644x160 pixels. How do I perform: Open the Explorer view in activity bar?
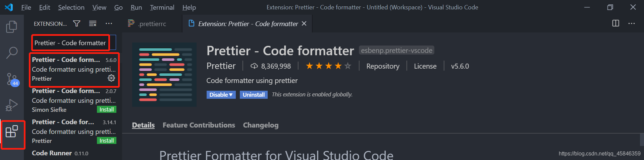point(12,27)
